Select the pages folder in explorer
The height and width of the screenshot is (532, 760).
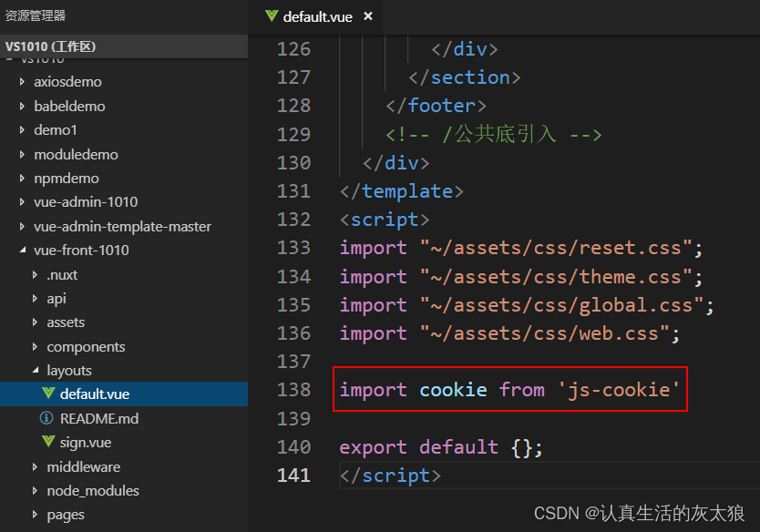click(x=66, y=515)
